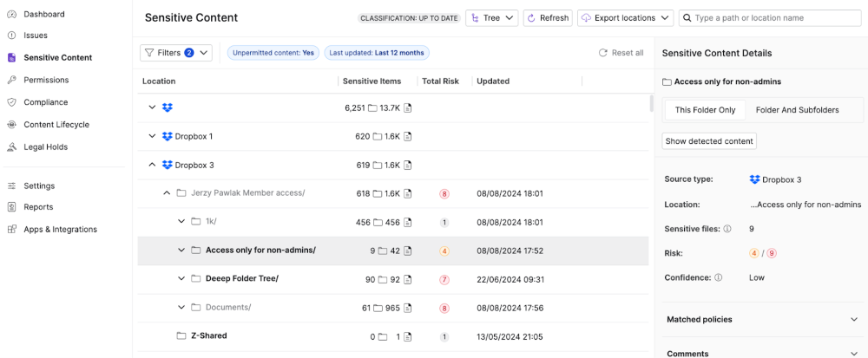
Task: Click Sensitive files info icon
Action: (x=727, y=229)
